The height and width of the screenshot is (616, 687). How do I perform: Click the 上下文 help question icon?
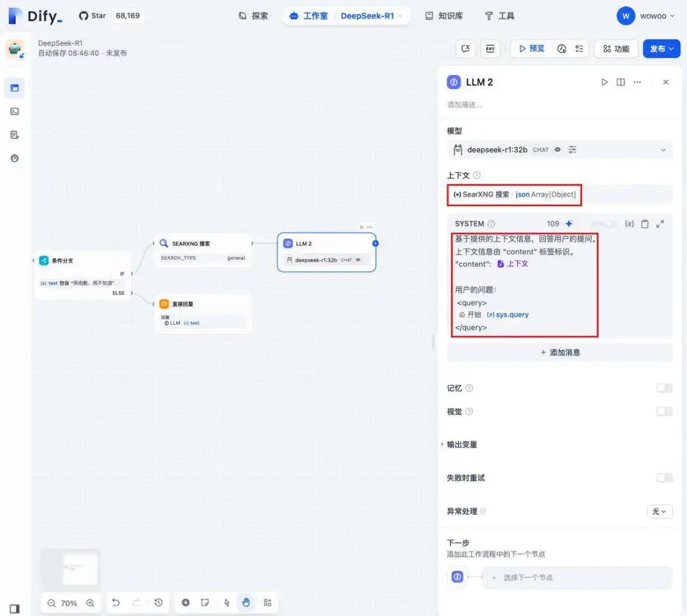(x=476, y=176)
